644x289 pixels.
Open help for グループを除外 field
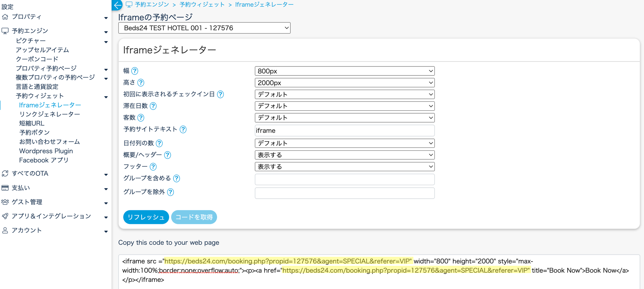pyautogui.click(x=170, y=192)
